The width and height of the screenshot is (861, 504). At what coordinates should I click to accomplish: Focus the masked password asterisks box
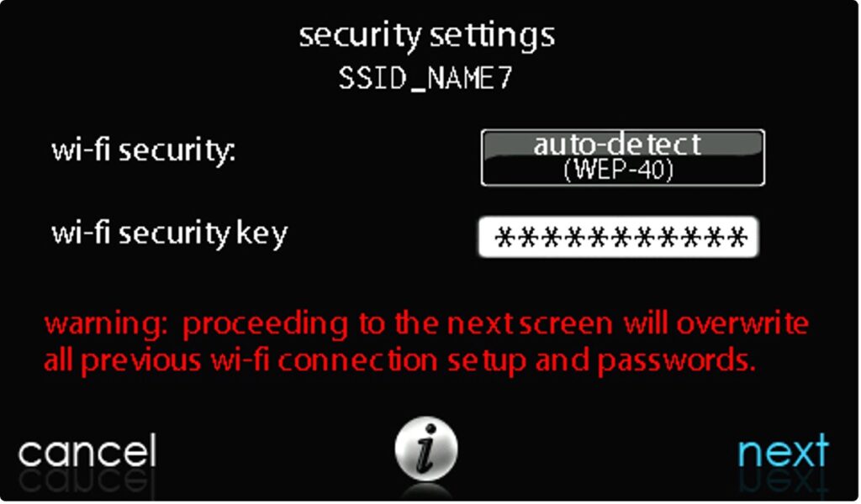tap(619, 237)
